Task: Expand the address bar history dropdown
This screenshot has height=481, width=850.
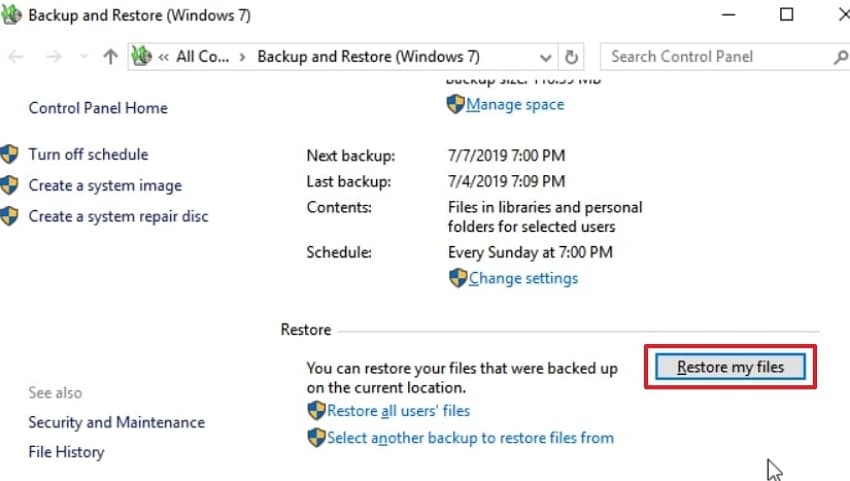Action: [x=546, y=57]
